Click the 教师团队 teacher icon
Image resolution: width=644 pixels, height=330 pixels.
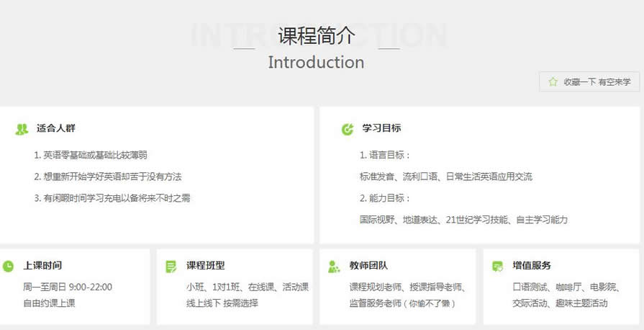click(334, 267)
